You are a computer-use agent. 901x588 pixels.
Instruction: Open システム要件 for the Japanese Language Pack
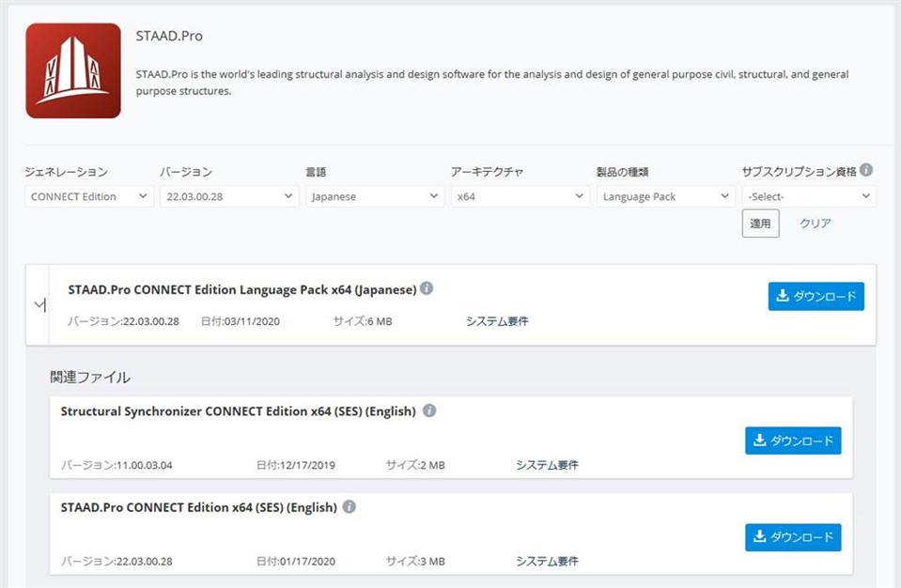(x=497, y=321)
